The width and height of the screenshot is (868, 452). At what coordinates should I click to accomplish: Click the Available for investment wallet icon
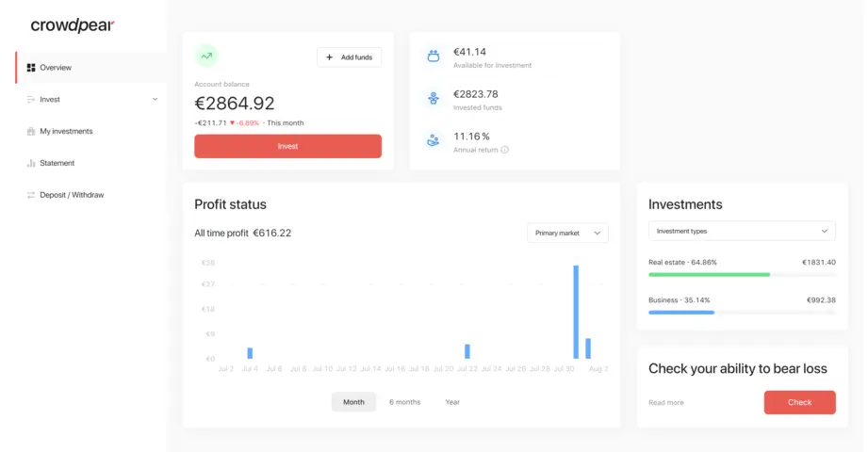[434, 56]
